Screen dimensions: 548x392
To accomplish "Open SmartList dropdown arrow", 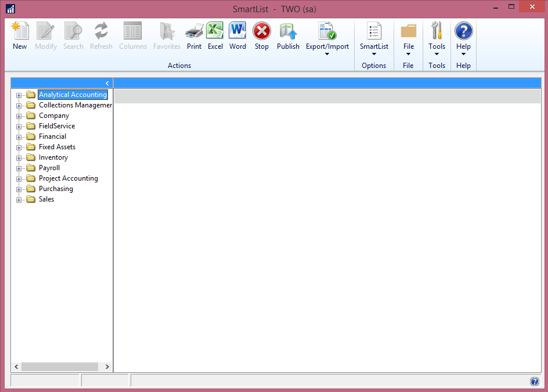I will tap(374, 54).
